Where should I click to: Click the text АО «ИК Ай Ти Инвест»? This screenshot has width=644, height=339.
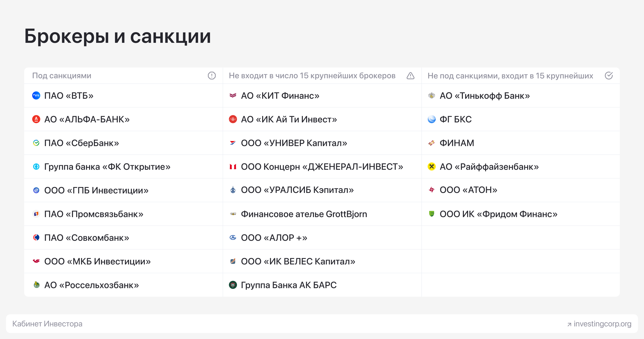(x=289, y=119)
